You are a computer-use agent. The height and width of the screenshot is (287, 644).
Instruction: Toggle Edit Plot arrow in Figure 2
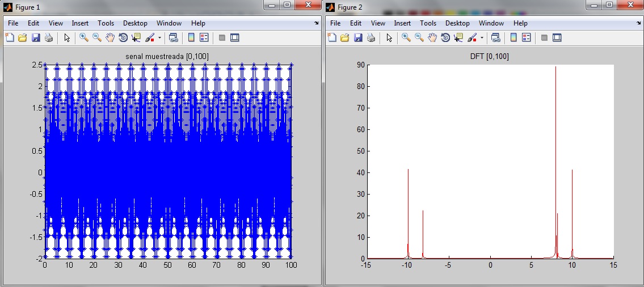pos(389,38)
